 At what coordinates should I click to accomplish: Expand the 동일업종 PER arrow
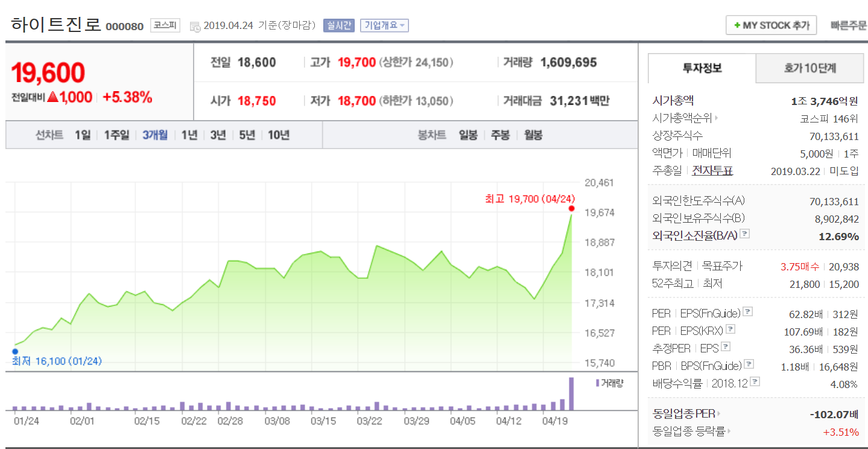(718, 414)
